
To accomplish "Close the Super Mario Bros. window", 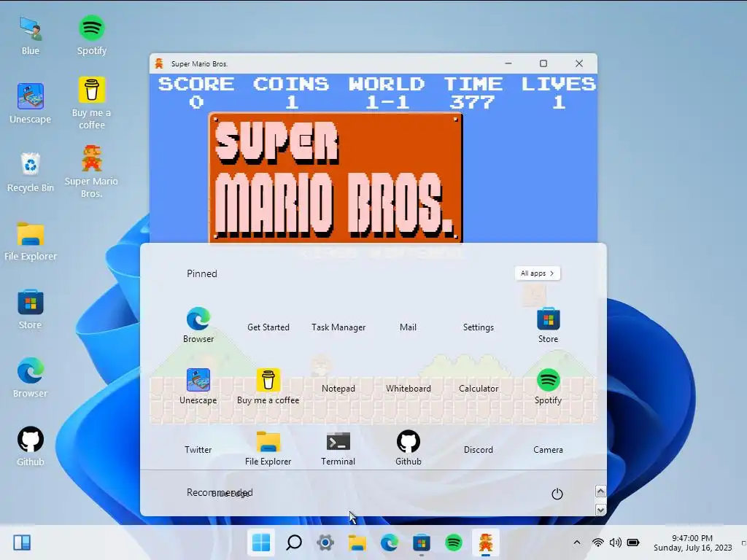I will tap(578, 63).
